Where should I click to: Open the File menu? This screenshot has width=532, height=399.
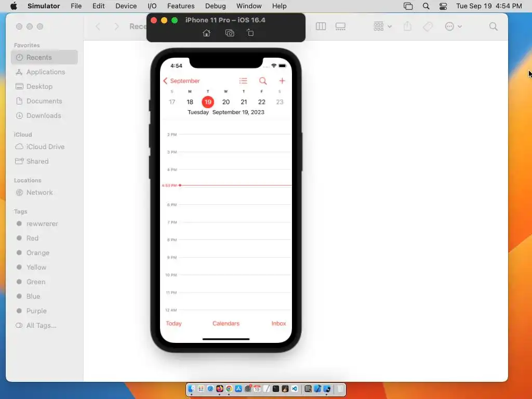coord(76,6)
